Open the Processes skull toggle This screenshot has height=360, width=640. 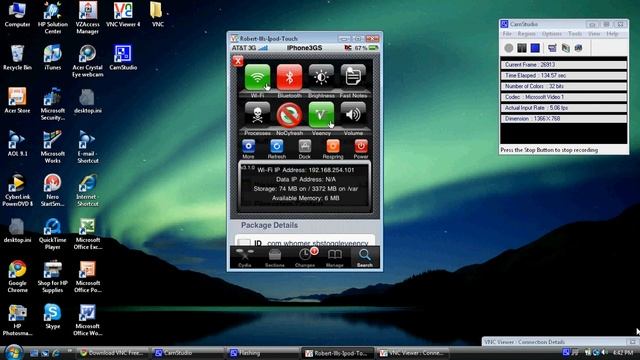point(257,115)
